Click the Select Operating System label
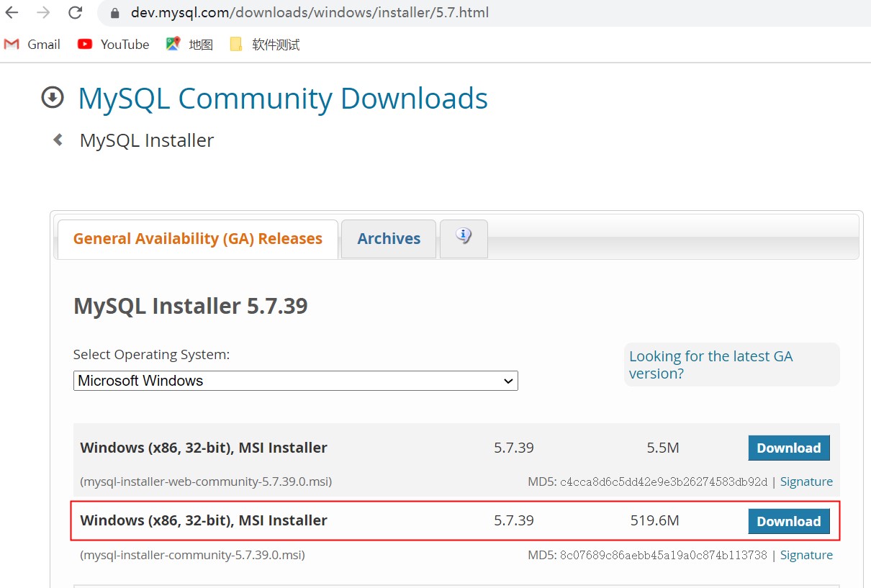The image size is (871, 588). click(x=152, y=355)
